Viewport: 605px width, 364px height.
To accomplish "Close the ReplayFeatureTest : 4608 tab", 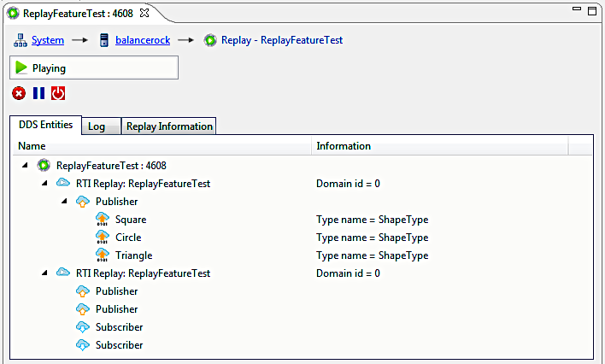I will 144,13.
